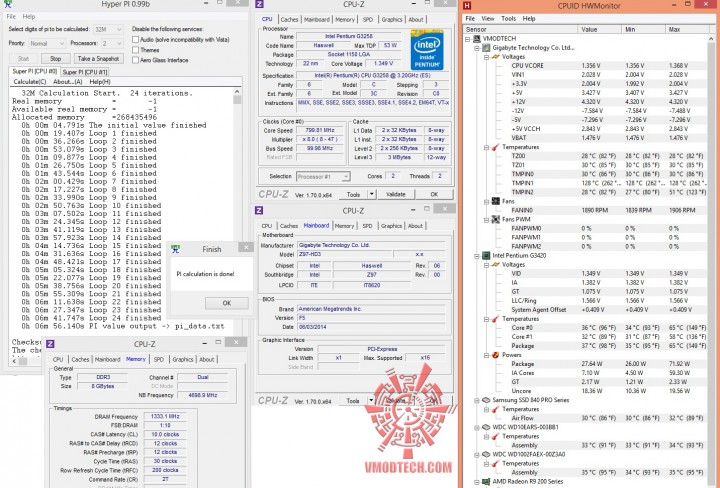Click the WDC WD10EARS drive icon

[486, 427]
